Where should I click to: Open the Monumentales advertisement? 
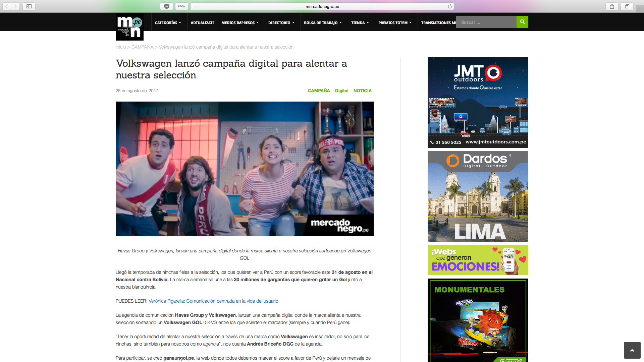click(x=478, y=320)
